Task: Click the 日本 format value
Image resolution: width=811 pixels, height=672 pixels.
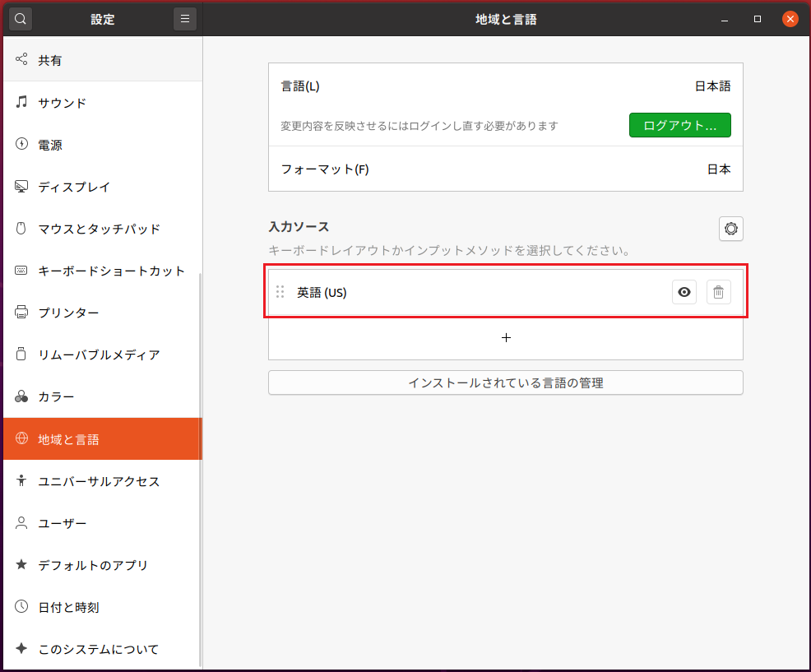Action: [x=718, y=169]
